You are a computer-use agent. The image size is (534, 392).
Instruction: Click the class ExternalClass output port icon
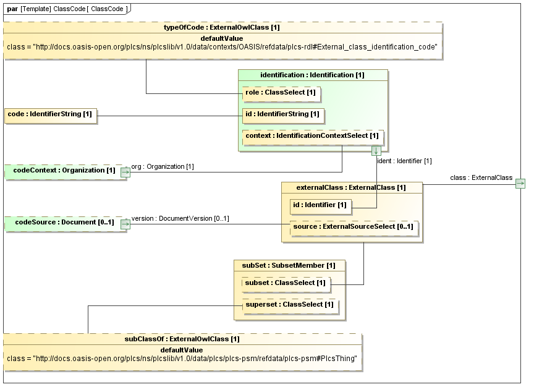point(520,184)
